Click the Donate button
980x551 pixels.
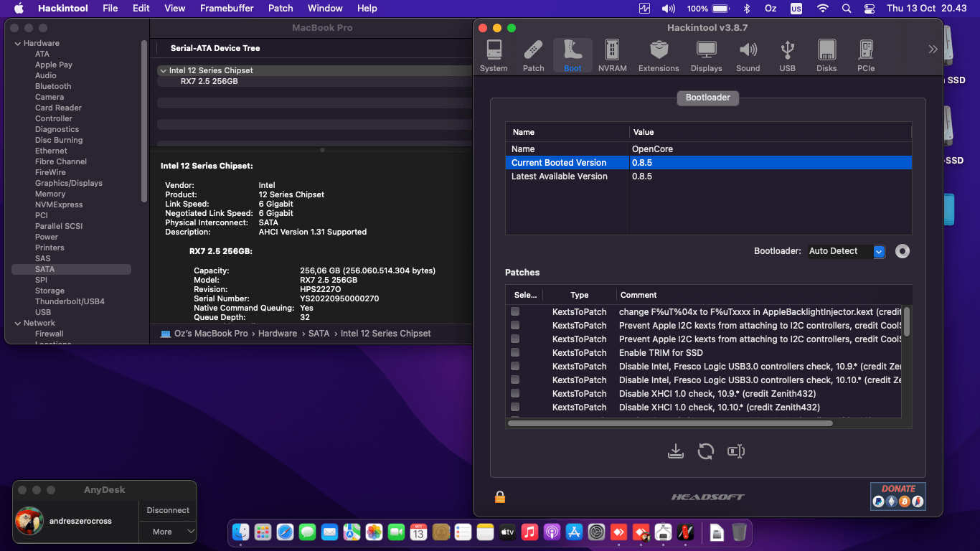point(897,496)
